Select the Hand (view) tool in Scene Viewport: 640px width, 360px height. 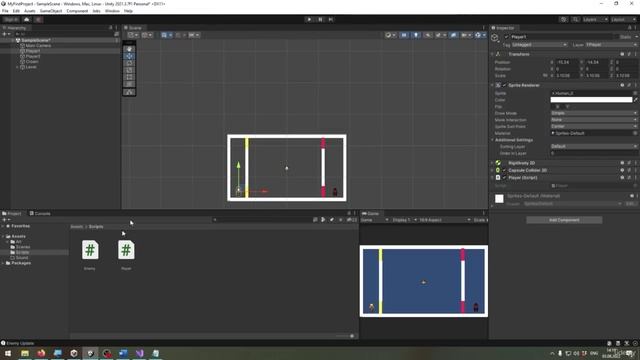pyautogui.click(x=129, y=49)
